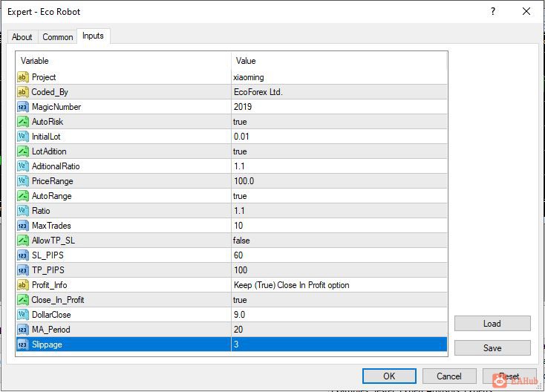This screenshot has height=392, width=545.
Task: Edit the TP_PIPS value 100
Action: click(x=241, y=270)
